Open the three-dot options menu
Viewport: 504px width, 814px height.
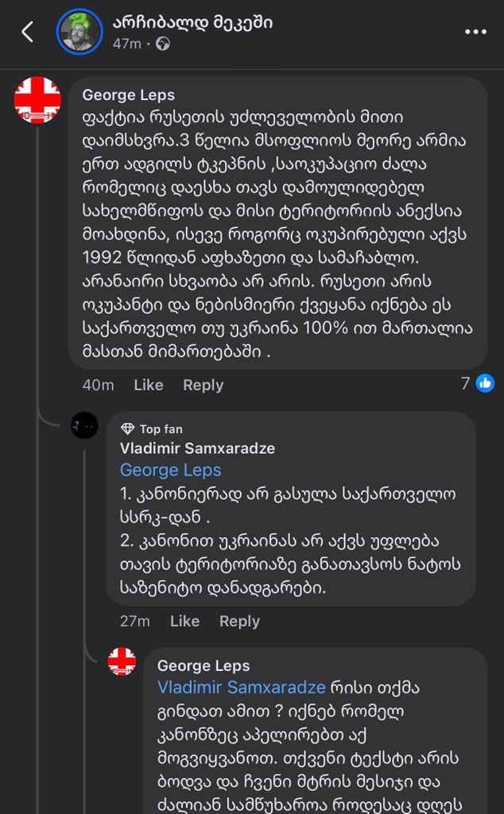[475, 32]
